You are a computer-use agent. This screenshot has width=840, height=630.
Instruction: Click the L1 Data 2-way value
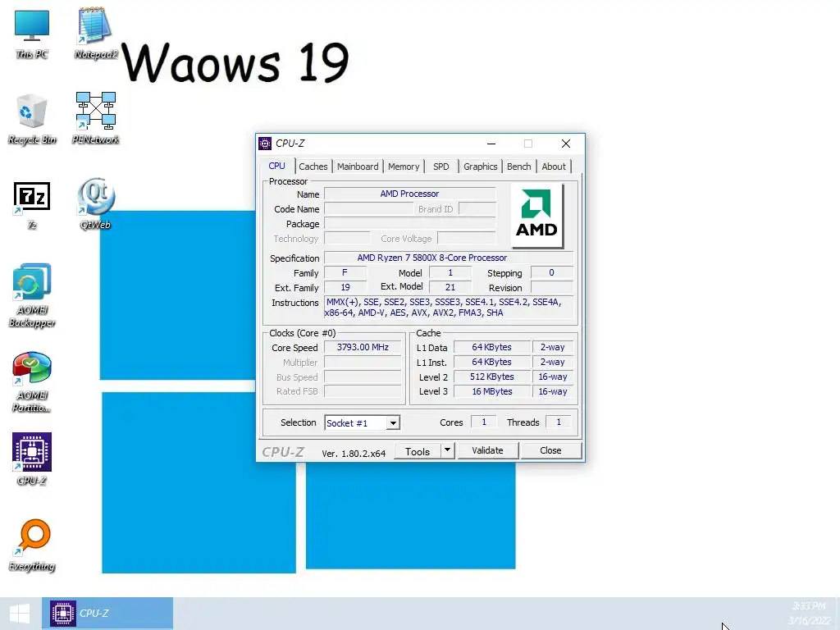(x=552, y=347)
